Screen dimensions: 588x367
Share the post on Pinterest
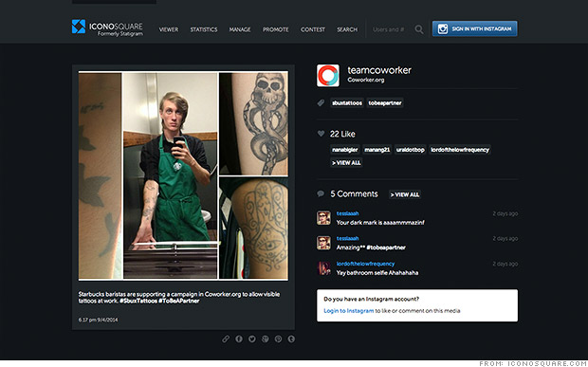[x=278, y=339]
